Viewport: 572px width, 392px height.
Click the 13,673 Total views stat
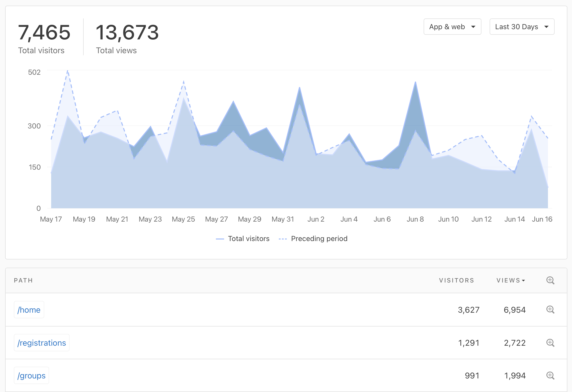pyautogui.click(x=127, y=33)
